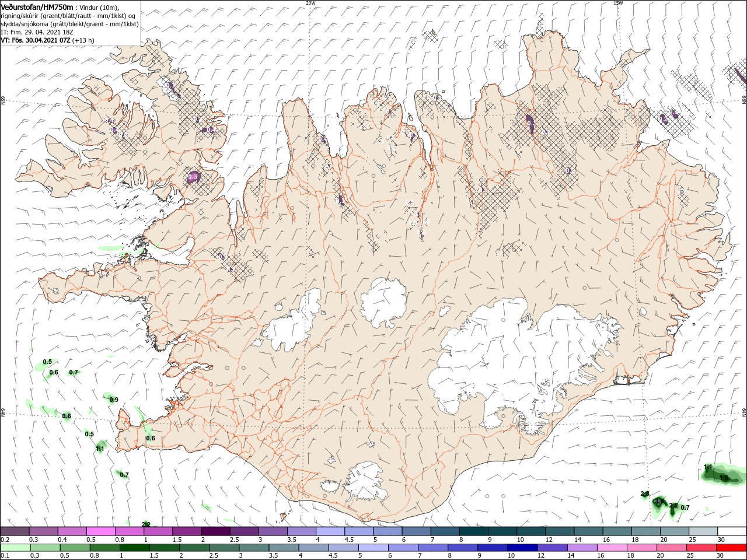Screen dimensions: 747x560
Task: Click the 'rigning/skúrir' legend description line
Action: pyautogui.click(x=68, y=15)
